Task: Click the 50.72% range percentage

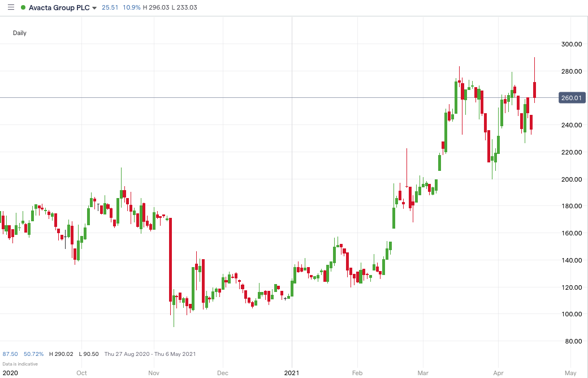Action: 33,354
